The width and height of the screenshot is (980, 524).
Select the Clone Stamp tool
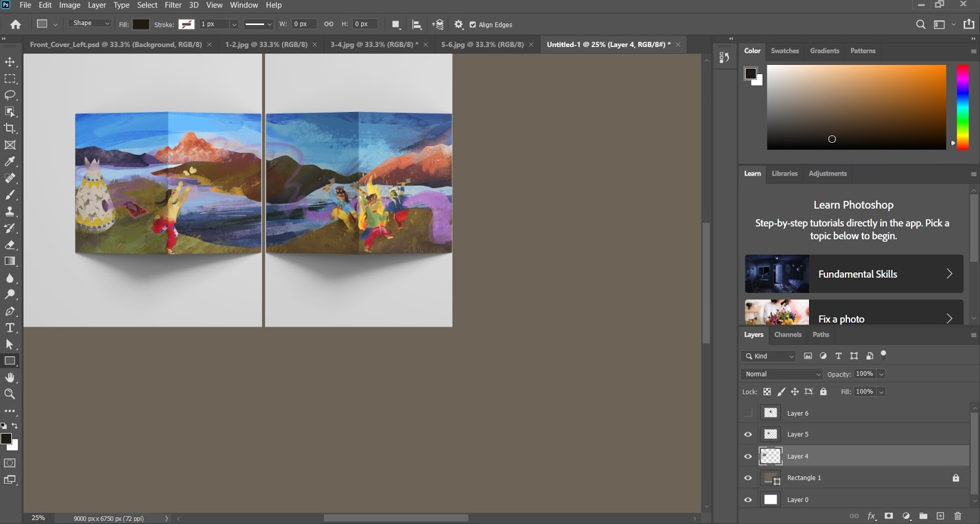point(10,211)
